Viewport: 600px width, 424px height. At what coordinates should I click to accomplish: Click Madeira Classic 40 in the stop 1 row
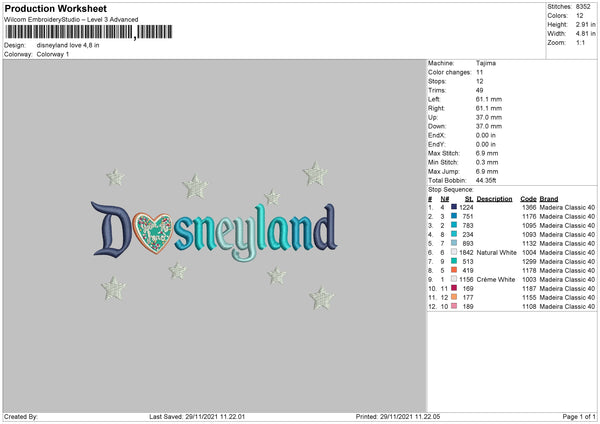(567, 207)
